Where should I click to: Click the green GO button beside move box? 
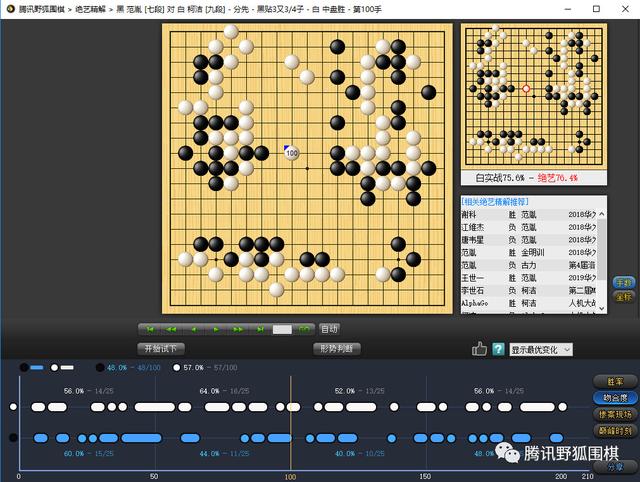pyautogui.click(x=304, y=329)
